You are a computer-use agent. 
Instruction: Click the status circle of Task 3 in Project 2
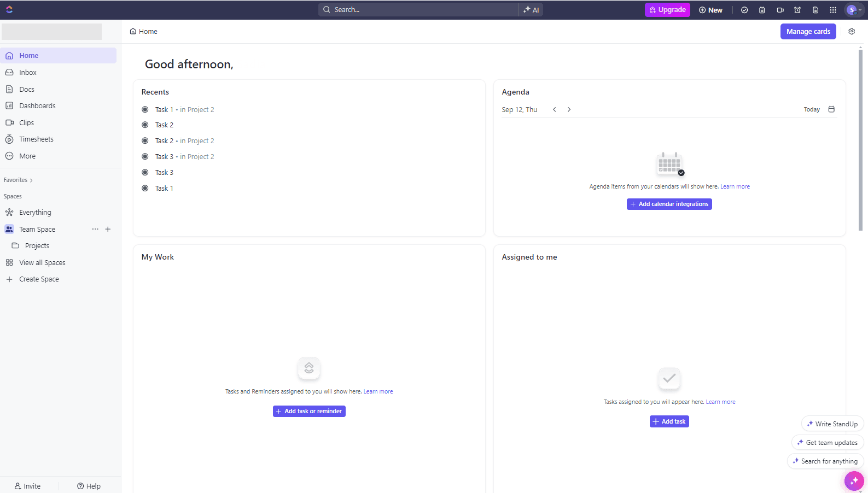145,156
